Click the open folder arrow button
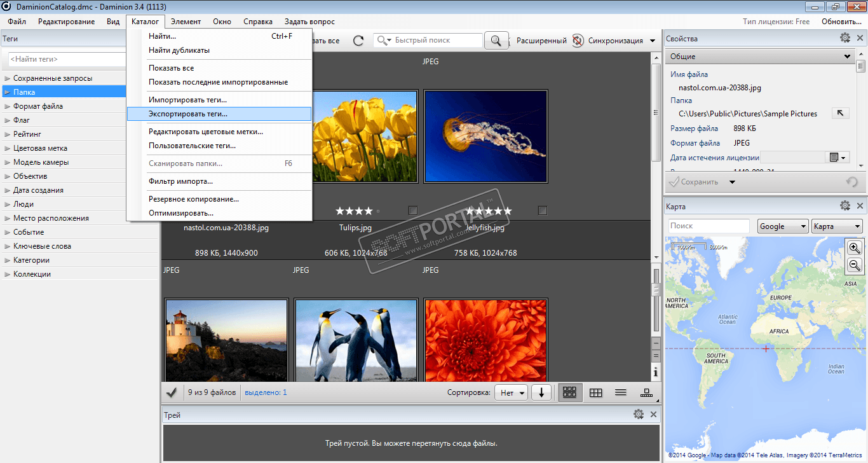This screenshot has height=463, width=868. point(840,113)
